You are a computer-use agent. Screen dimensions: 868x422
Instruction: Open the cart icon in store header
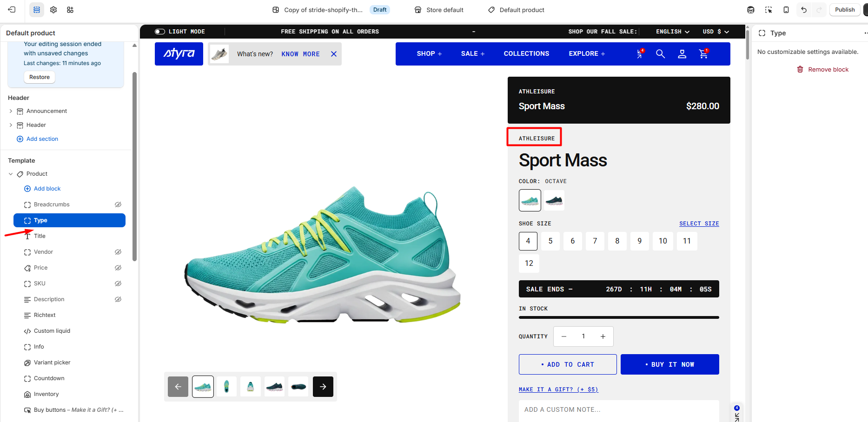(704, 53)
